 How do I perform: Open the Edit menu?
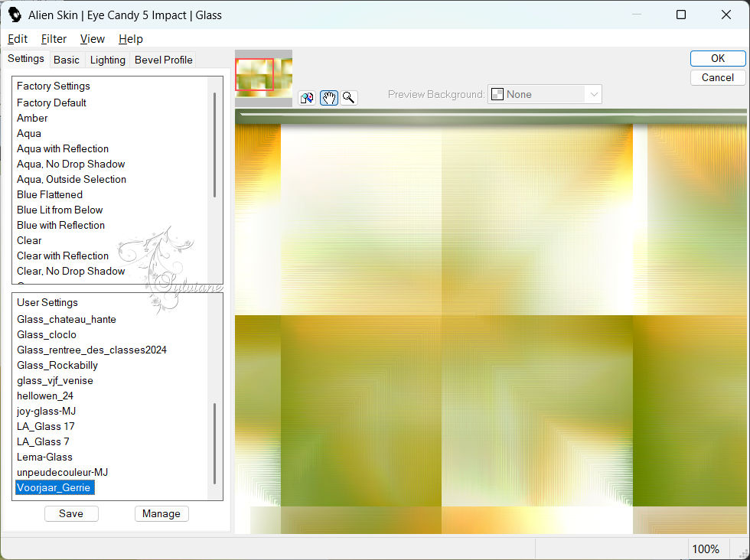click(x=18, y=39)
